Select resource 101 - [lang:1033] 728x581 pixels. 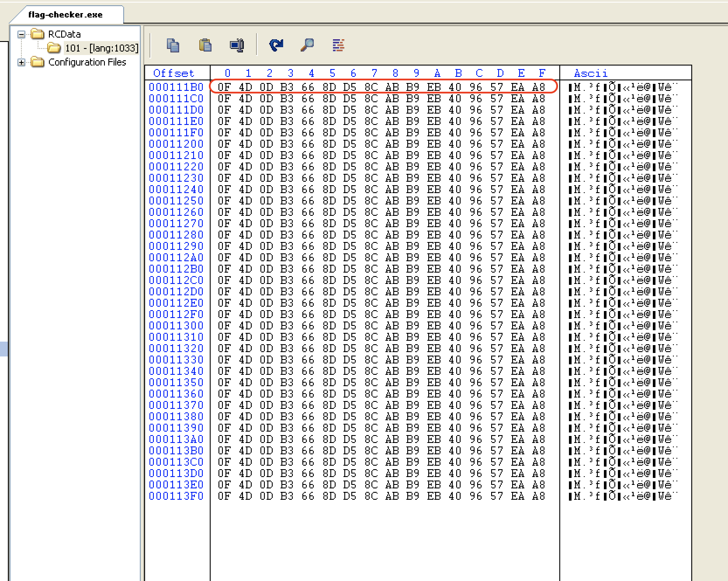coord(101,48)
